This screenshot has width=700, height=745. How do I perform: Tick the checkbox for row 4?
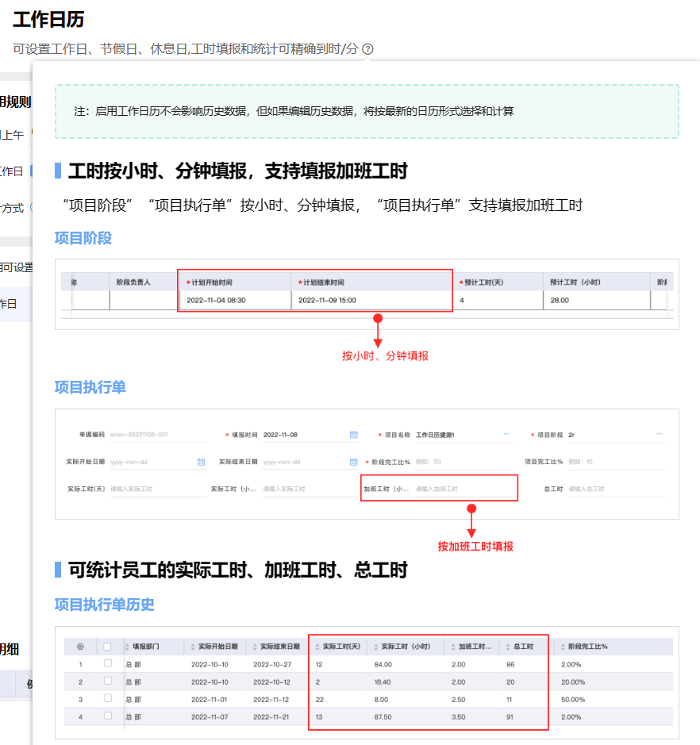[x=107, y=716]
